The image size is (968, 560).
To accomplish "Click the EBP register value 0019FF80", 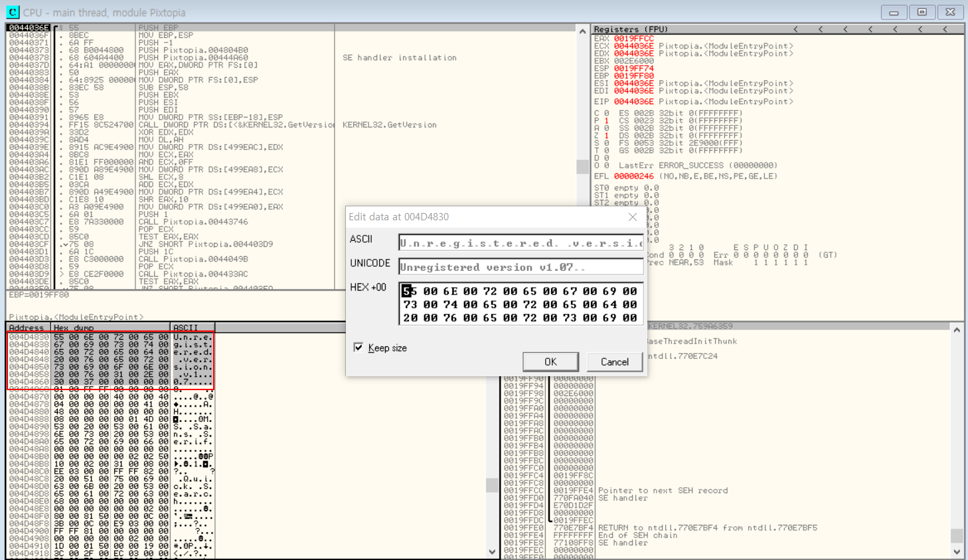I will 633,76.
